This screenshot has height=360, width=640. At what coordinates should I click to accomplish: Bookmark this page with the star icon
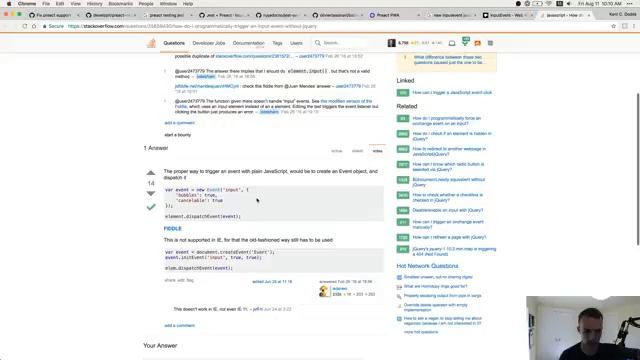[x=613, y=26]
